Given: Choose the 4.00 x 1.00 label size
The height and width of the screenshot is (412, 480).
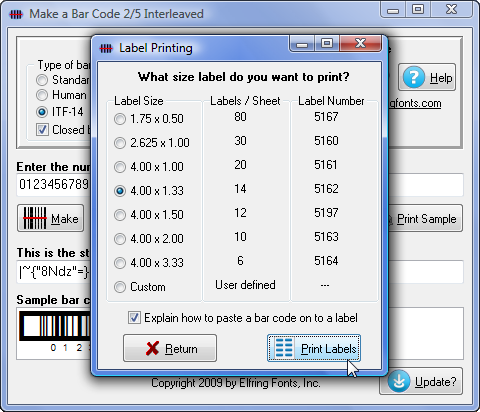Looking at the screenshot, I should coord(149,167).
